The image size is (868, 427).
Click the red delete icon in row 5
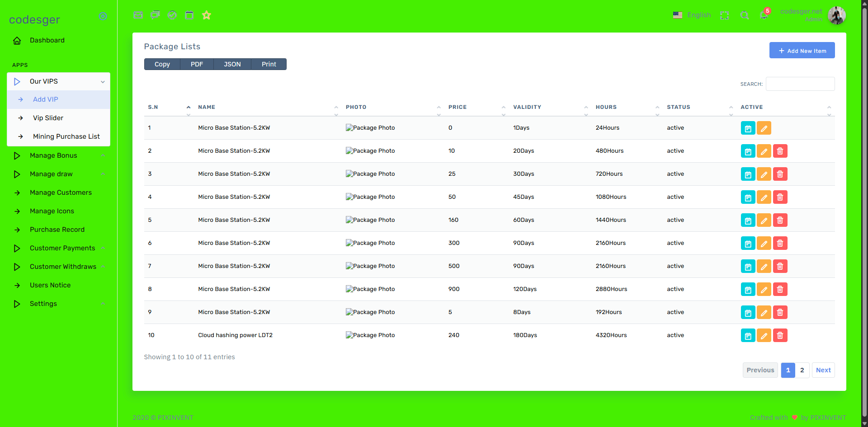[780, 221]
